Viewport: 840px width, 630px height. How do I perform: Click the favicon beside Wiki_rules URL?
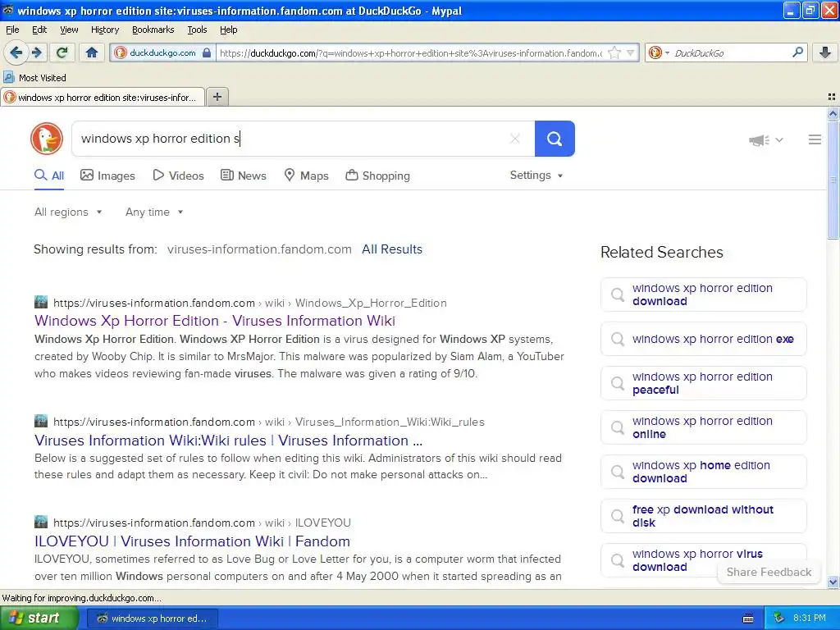(x=41, y=421)
